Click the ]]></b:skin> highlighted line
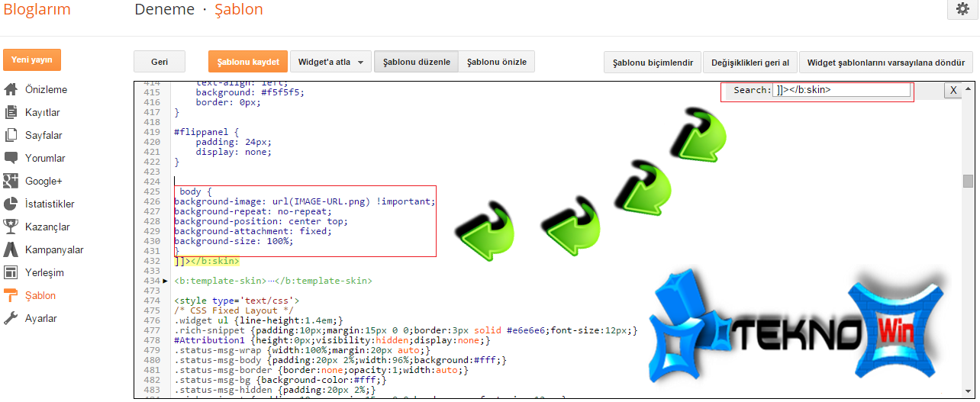 [207, 261]
